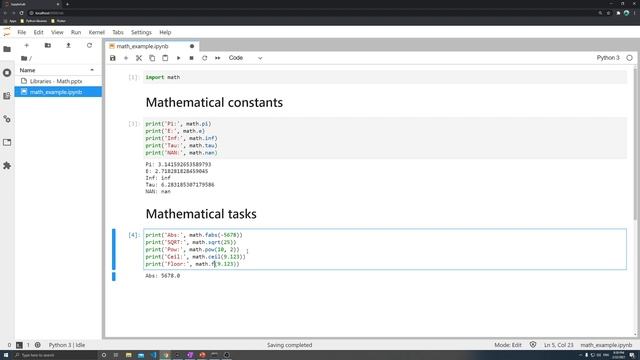Open the Help menu
This screenshot has height=360, width=640.
[165, 32]
